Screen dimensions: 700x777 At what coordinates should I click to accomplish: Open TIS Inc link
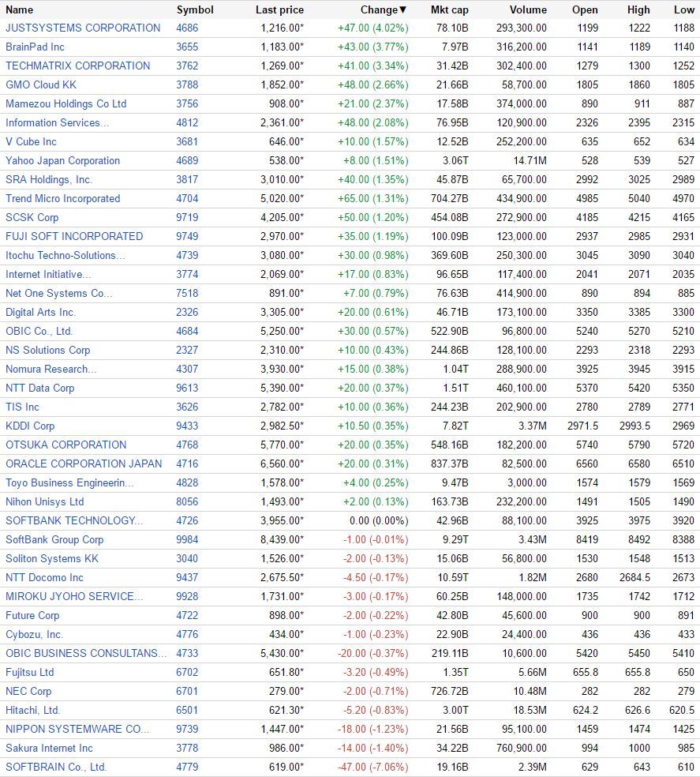pos(22,407)
